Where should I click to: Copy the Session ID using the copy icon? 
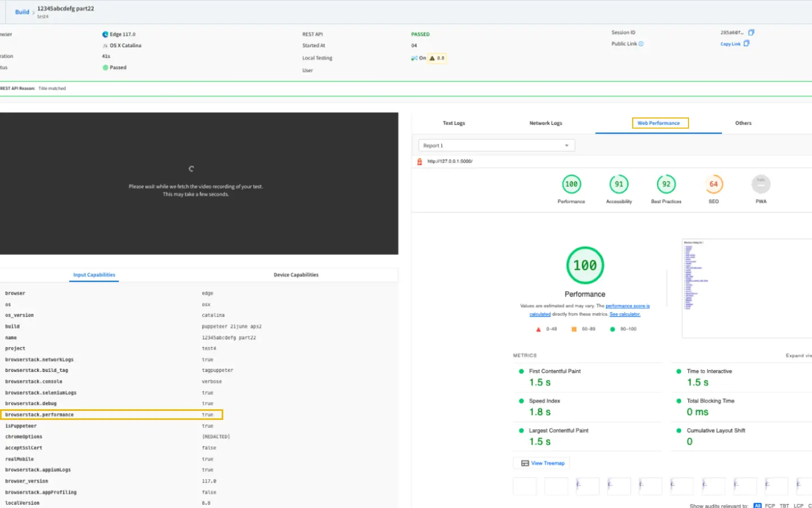(x=751, y=33)
